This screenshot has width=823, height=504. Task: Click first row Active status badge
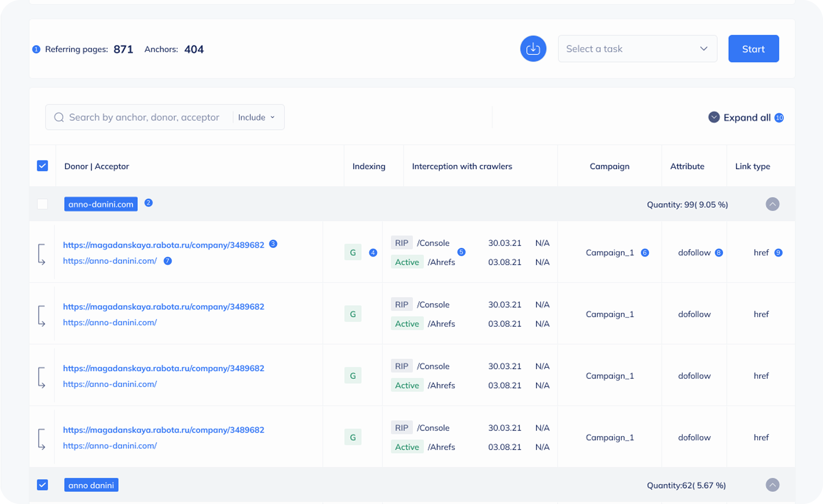click(407, 262)
